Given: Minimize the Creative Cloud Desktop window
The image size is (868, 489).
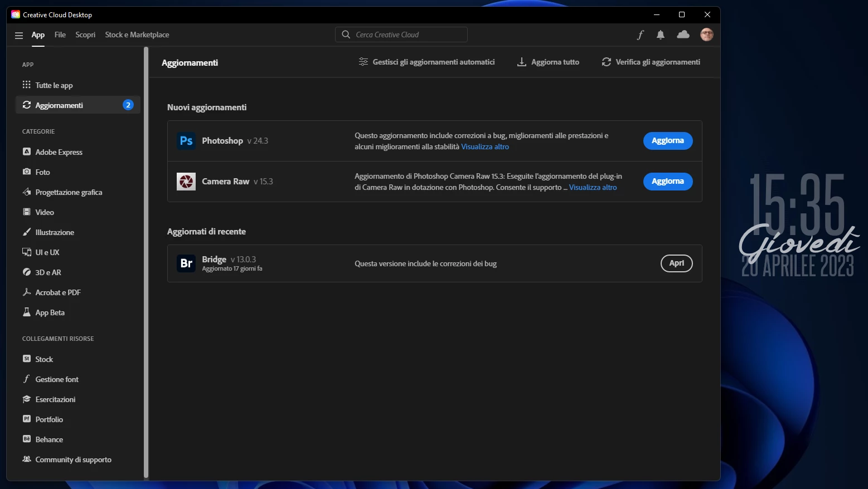Looking at the screenshot, I should tap(657, 14).
